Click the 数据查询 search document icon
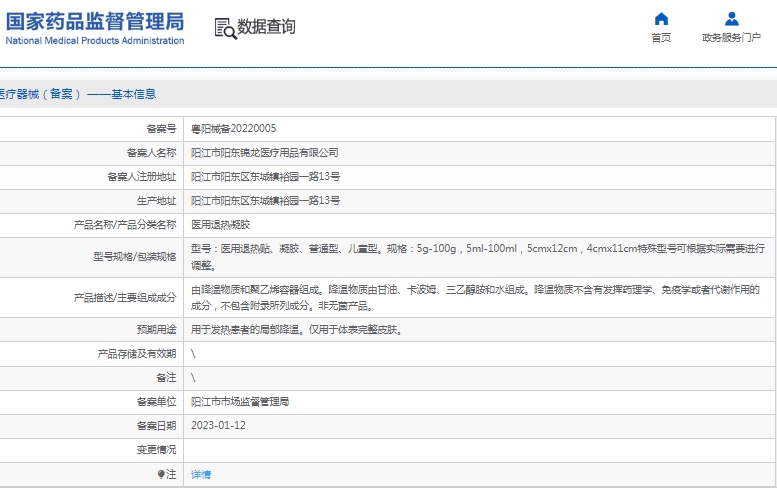 [x=225, y=28]
